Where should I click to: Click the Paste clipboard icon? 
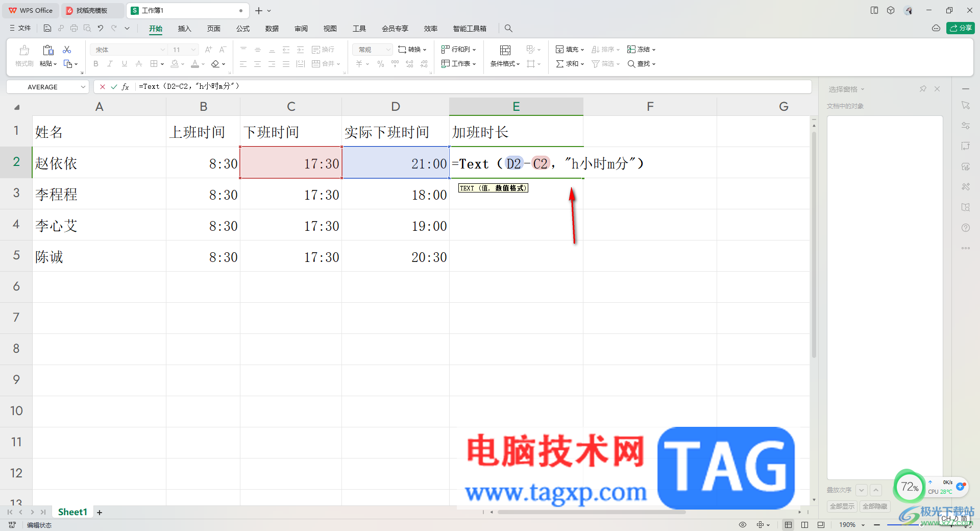point(48,50)
